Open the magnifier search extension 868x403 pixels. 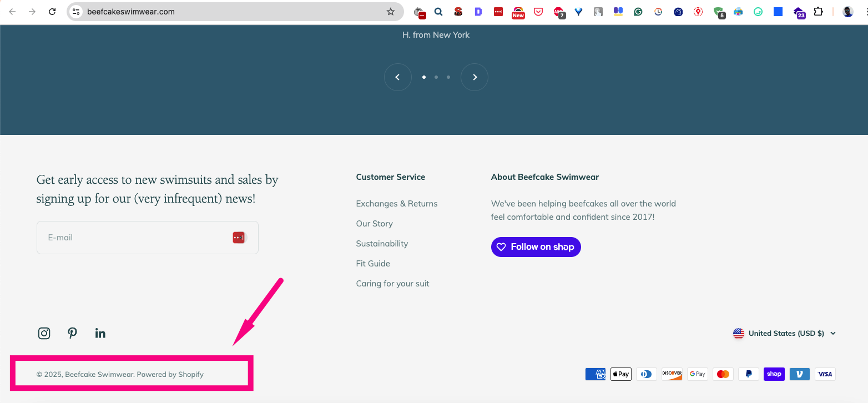click(x=438, y=12)
